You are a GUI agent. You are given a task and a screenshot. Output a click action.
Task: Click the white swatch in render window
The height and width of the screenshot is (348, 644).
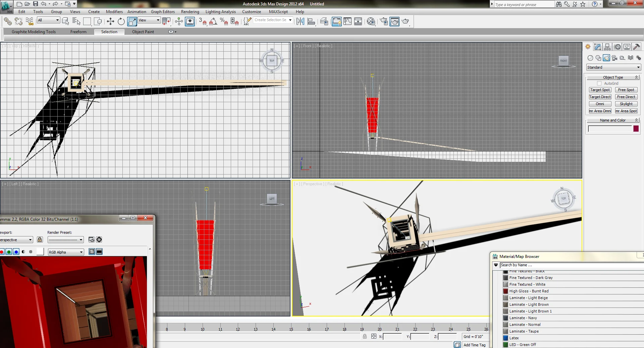coord(40,252)
